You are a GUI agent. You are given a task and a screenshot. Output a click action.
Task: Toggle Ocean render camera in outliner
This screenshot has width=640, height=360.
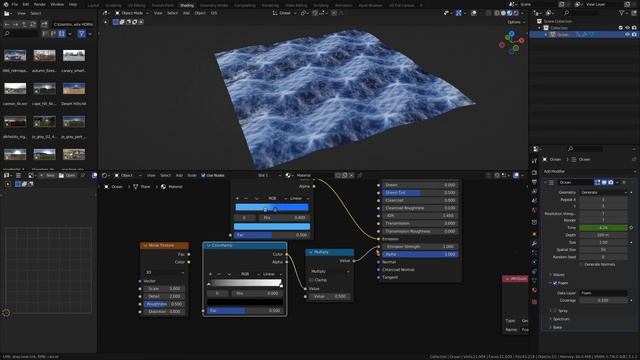pyautogui.click(x=634, y=35)
